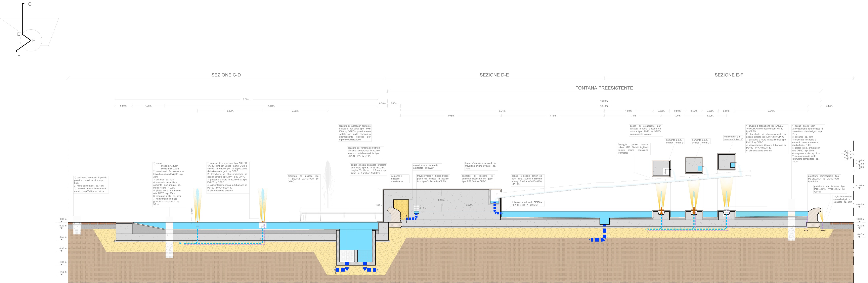The height and width of the screenshot is (283, 868).
Task: Click the '1.50m.' dimension value
Action: (628, 111)
